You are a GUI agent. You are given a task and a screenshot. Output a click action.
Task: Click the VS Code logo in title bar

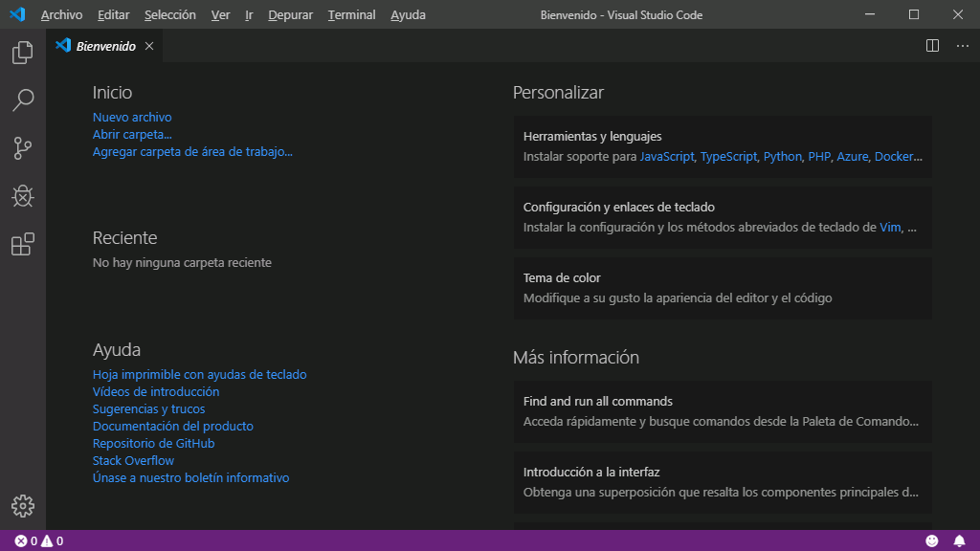point(17,14)
